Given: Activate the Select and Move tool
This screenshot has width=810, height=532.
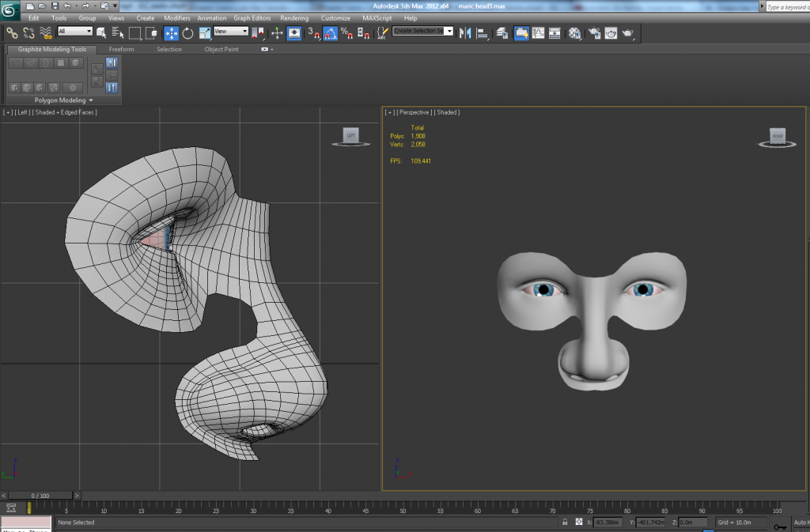Looking at the screenshot, I should (x=171, y=32).
